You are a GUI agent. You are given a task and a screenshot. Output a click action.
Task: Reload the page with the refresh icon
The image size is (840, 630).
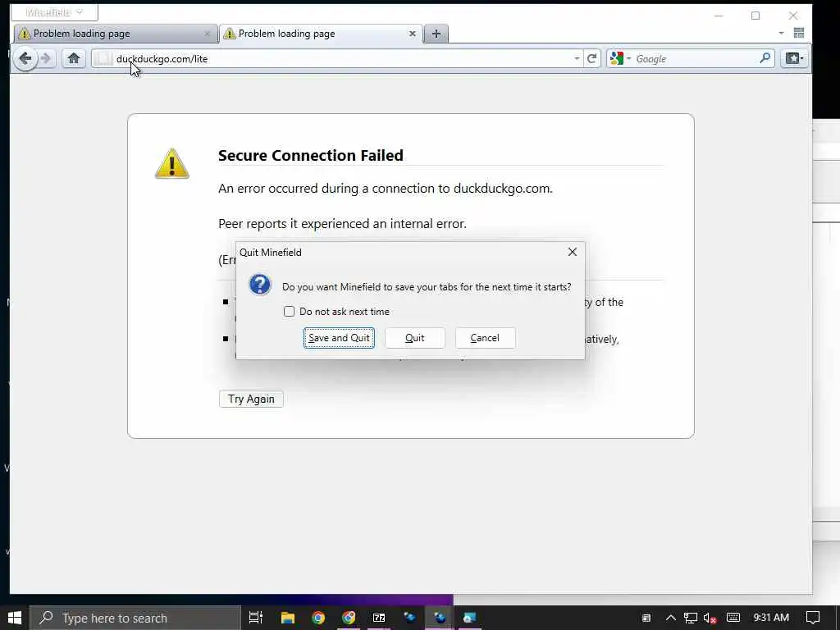tap(591, 58)
